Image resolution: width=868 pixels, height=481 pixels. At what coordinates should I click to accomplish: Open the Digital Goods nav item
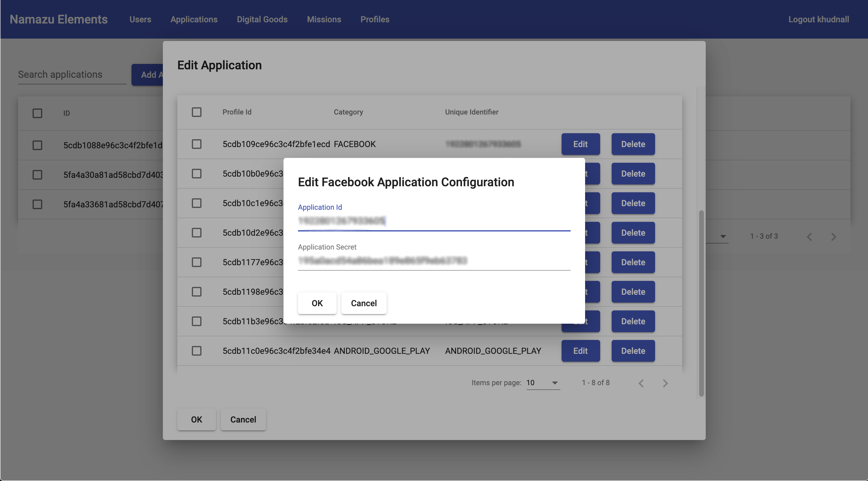tap(262, 19)
